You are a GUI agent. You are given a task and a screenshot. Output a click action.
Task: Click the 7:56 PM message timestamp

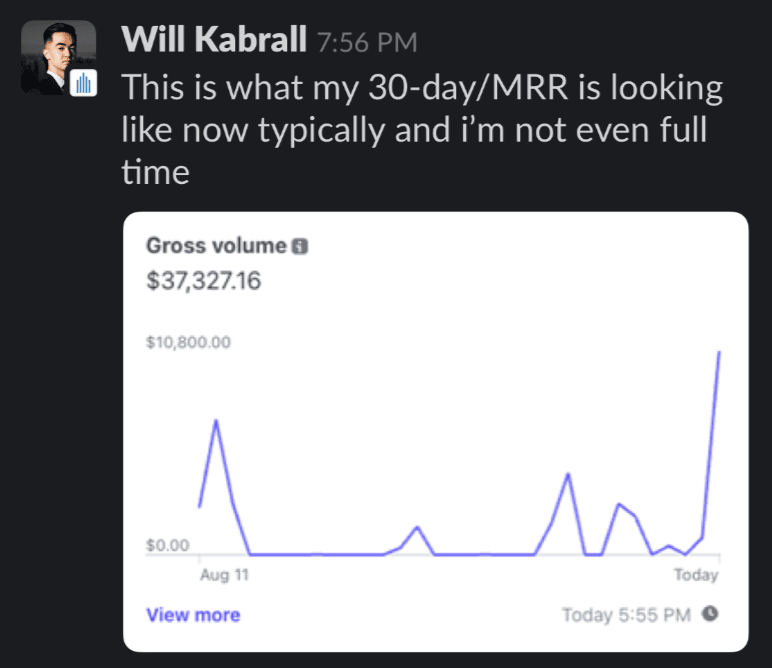(x=366, y=43)
